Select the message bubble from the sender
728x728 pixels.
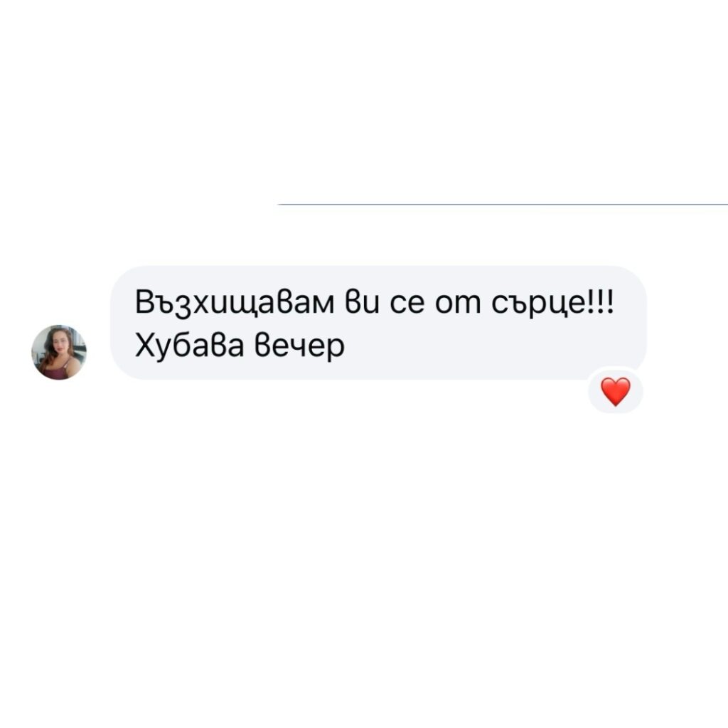(x=378, y=323)
